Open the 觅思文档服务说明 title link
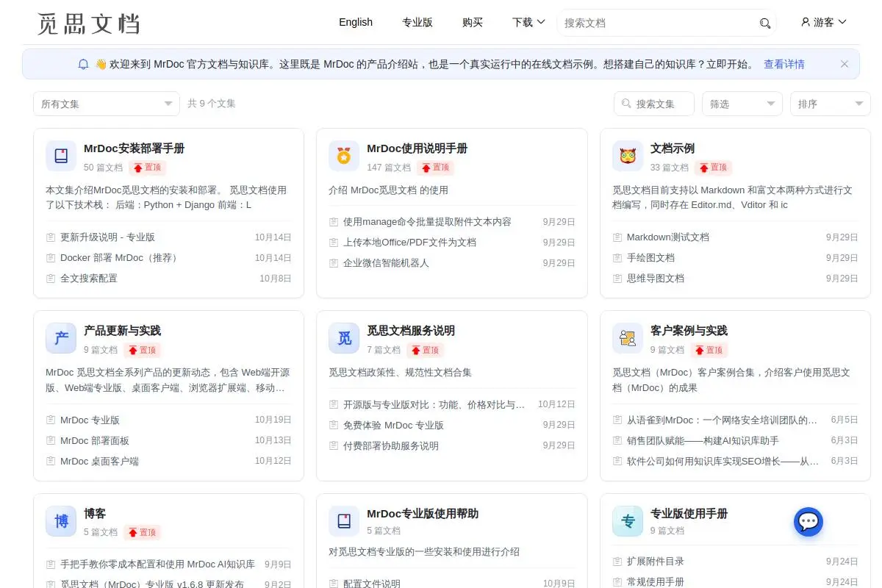882x588 pixels. coord(411,331)
